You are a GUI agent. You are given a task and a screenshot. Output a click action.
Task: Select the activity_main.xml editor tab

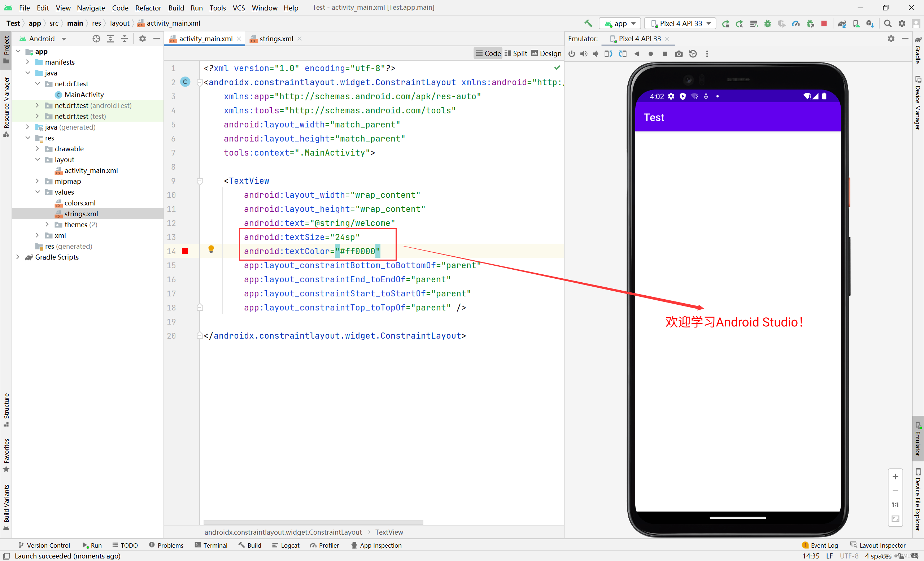[205, 39]
